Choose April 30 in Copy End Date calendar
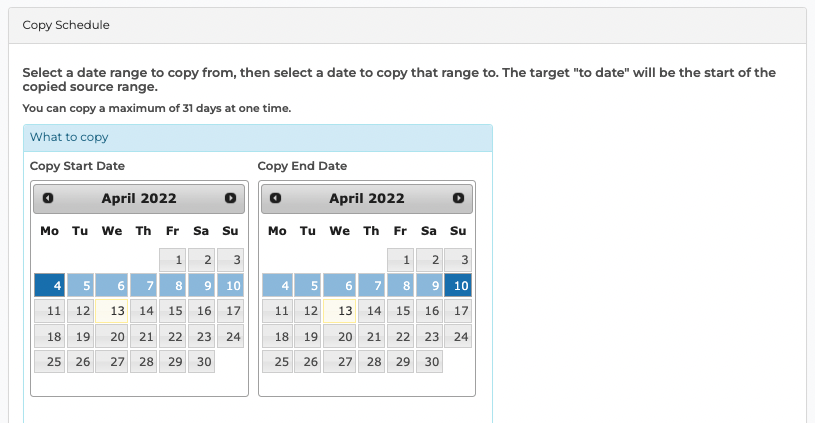The image size is (815, 423). pyautogui.click(x=429, y=362)
